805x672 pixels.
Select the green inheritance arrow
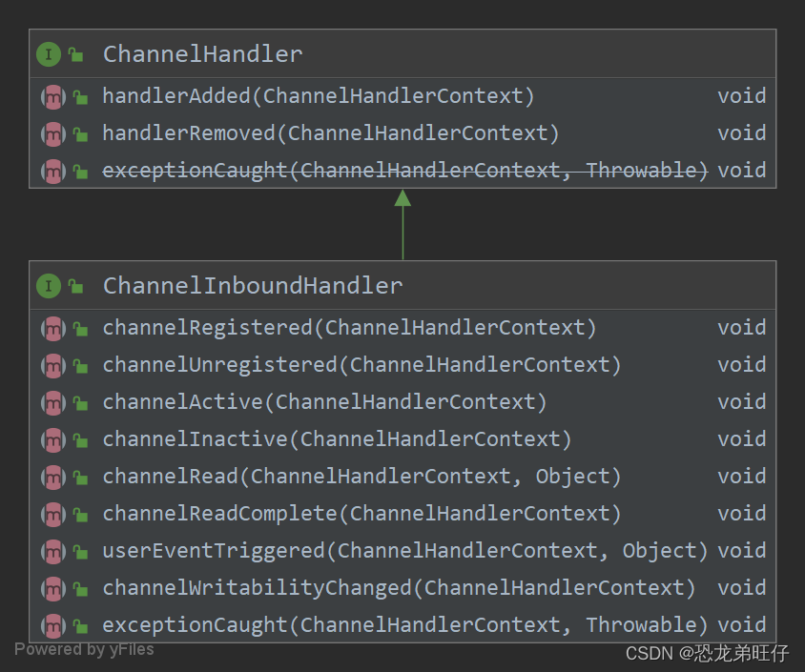click(402, 224)
